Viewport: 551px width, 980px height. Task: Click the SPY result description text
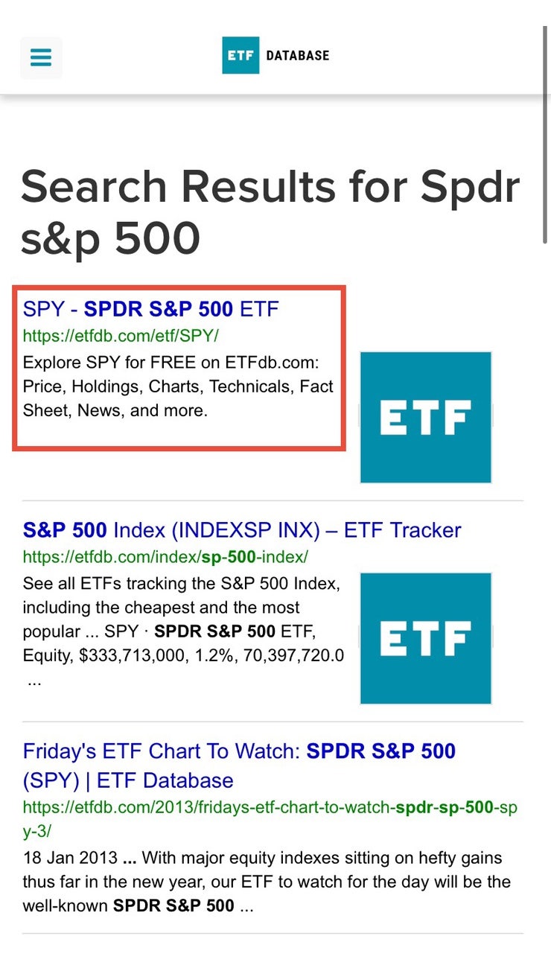(x=179, y=386)
